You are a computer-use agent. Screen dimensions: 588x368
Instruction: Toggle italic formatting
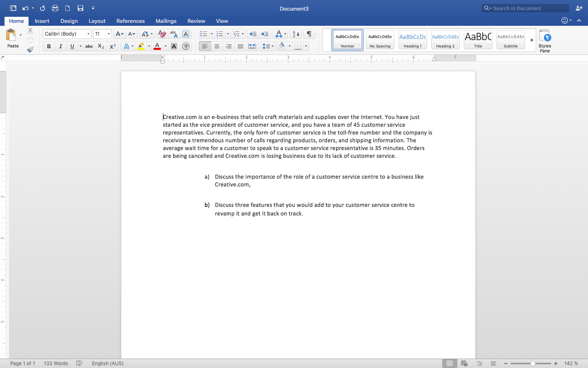click(60, 46)
